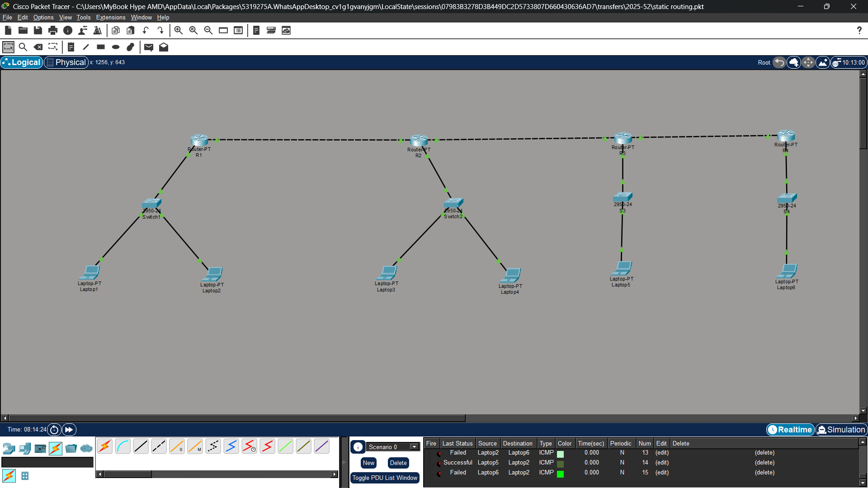Choose the automatic connection lightning cable
Screen dimensions: 868x488
click(x=105, y=446)
